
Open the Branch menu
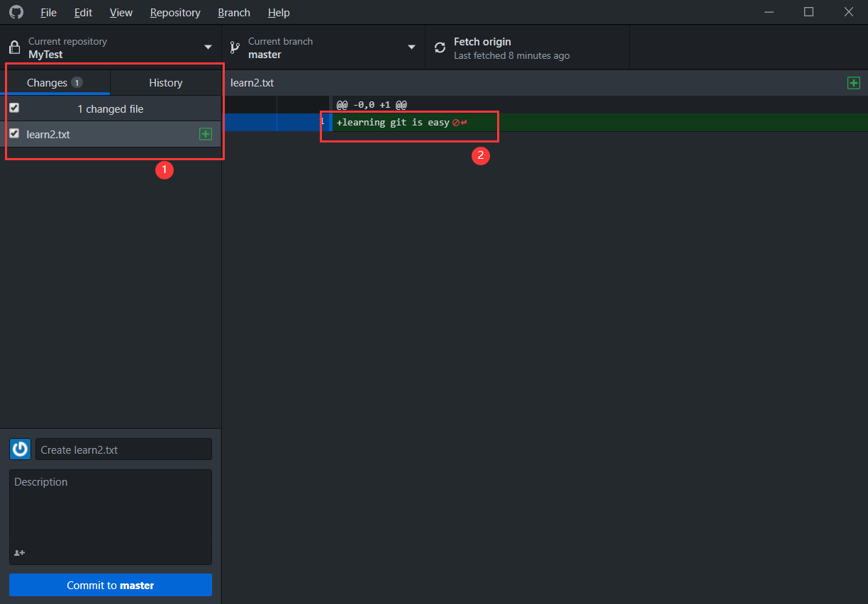click(x=234, y=13)
